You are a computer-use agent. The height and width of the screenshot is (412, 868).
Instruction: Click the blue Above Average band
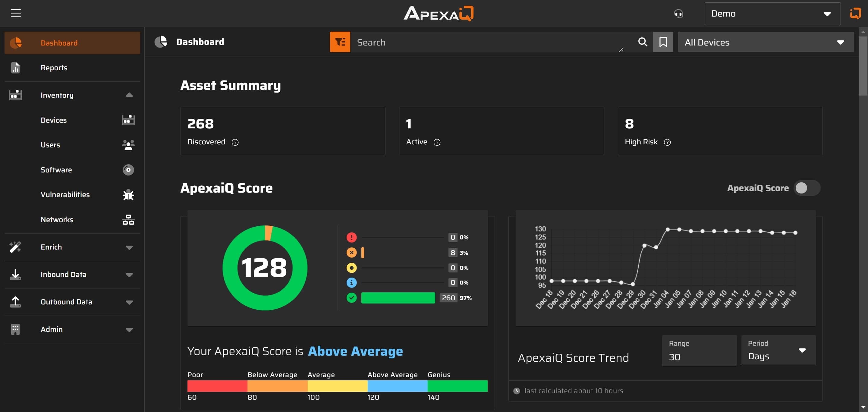(398, 386)
